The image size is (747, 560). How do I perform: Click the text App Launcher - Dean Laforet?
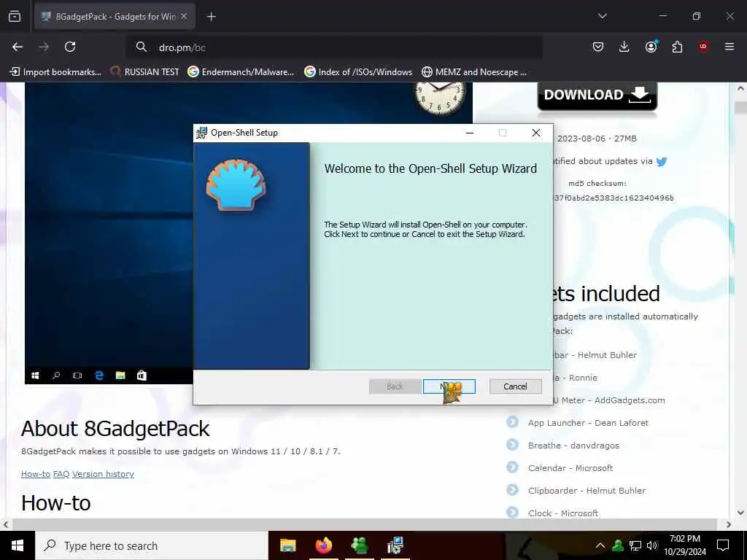588,423
